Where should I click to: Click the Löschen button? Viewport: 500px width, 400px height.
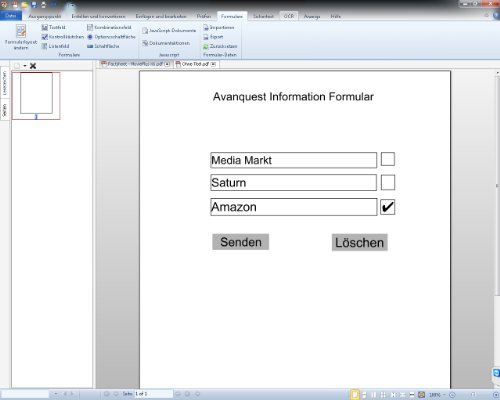(x=360, y=242)
